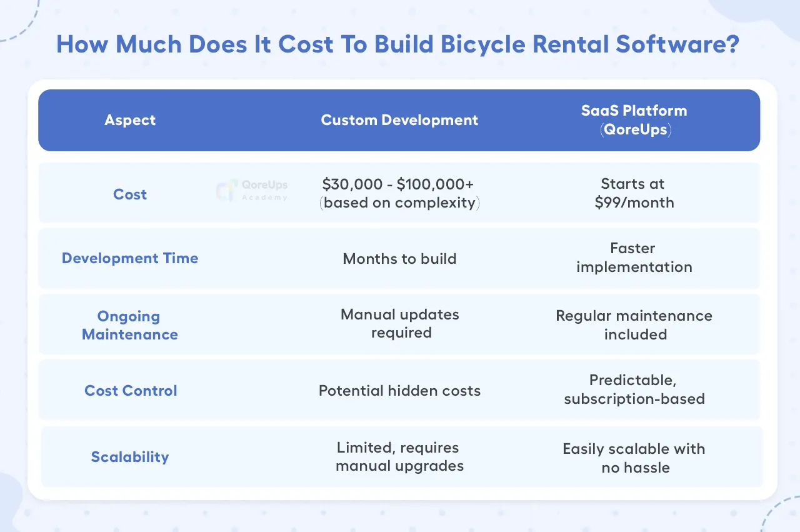Click the "$30,000 - $100,000+ (based on complexity)" cell

click(399, 194)
